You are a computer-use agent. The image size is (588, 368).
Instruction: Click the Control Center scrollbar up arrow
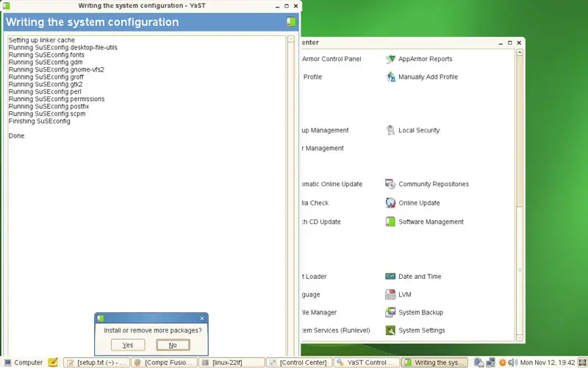(520, 52)
